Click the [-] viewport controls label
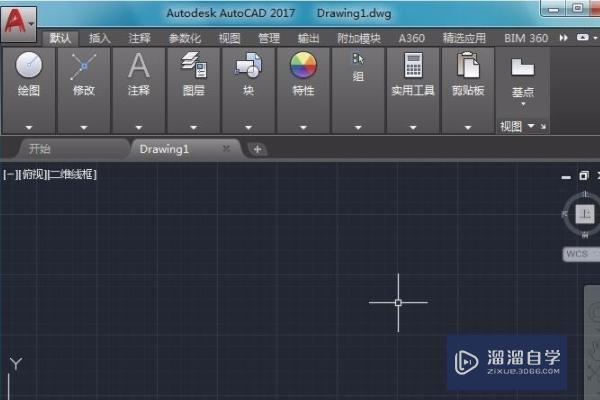The height and width of the screenshot is (400, 600). [9, 175]
